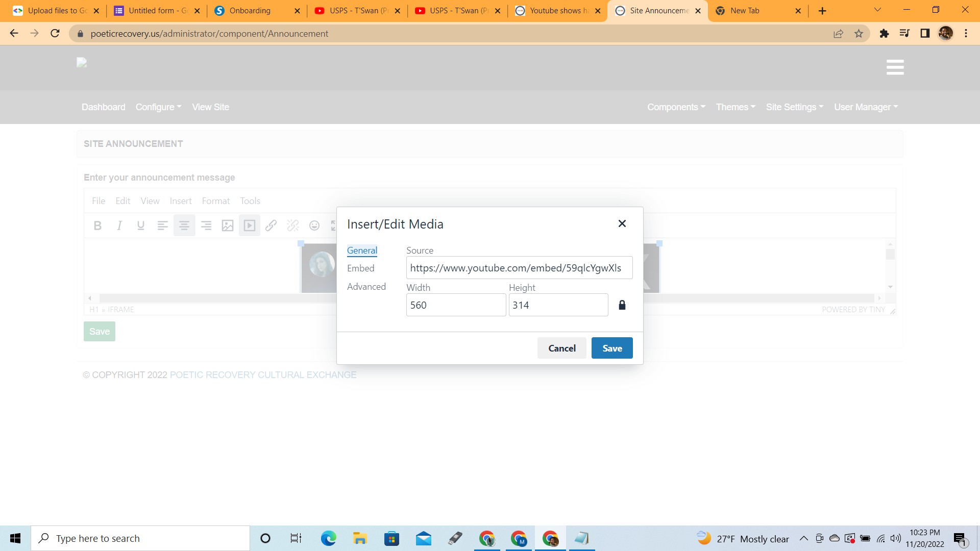Click the insert link icon
980x551 pixels.
coord(271,226)
